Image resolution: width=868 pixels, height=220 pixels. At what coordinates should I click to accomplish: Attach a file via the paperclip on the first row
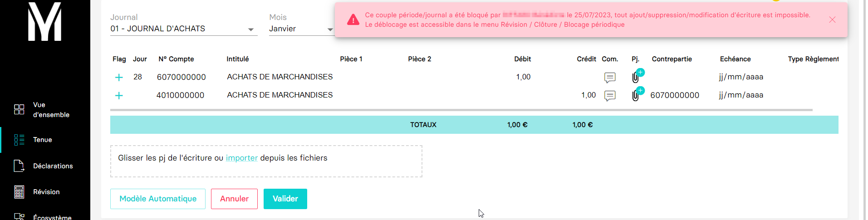[x=637, y=76]
